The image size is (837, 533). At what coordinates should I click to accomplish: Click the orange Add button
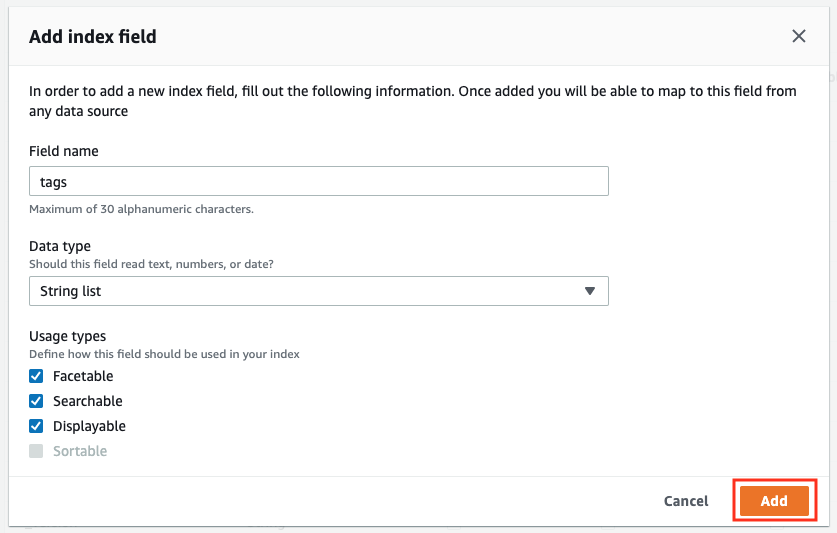[774, 501]
